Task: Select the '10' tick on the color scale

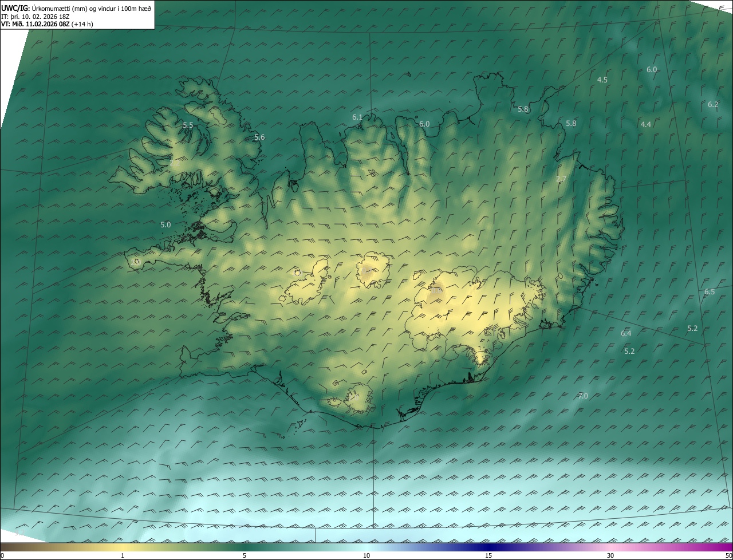Action: pyautogui.click(x=366, y=555)
